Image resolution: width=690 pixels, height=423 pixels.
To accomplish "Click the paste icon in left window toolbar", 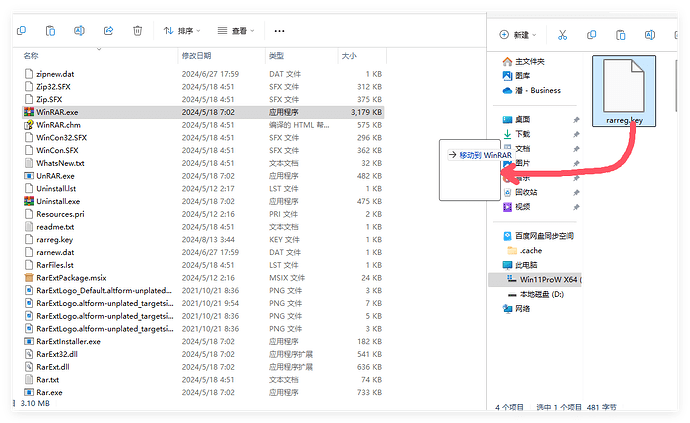I will [x=50, y=30].
